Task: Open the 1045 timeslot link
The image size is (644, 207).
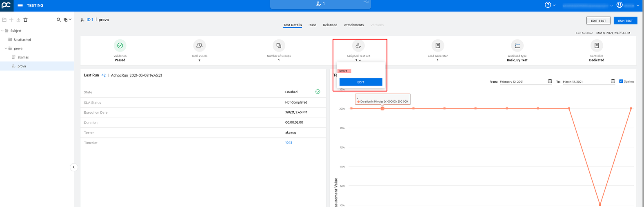Action: tap(289, 143)
